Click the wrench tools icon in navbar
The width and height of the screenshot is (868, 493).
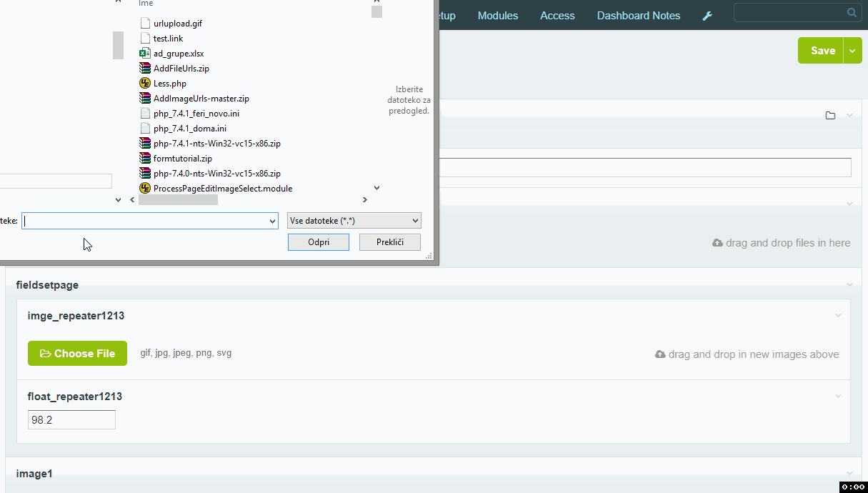[707, 16]
